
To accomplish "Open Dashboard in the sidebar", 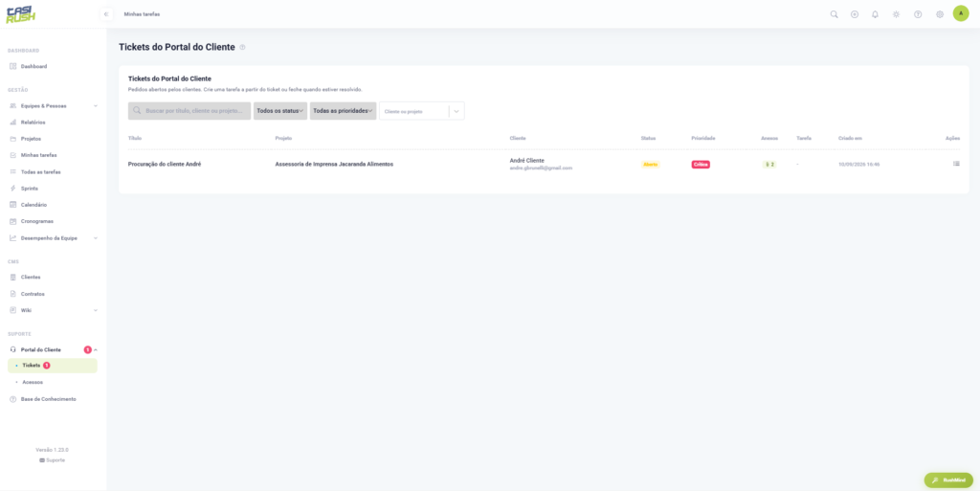I will click(x=54, y=66).
